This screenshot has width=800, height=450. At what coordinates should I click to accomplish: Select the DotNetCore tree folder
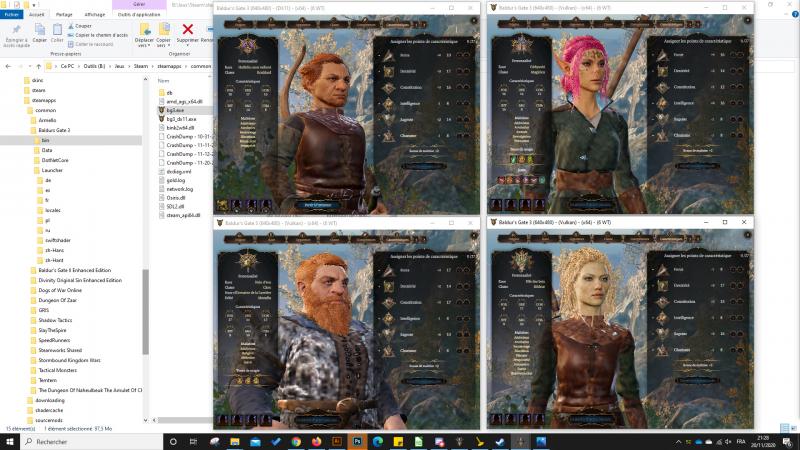coord(55,160)
